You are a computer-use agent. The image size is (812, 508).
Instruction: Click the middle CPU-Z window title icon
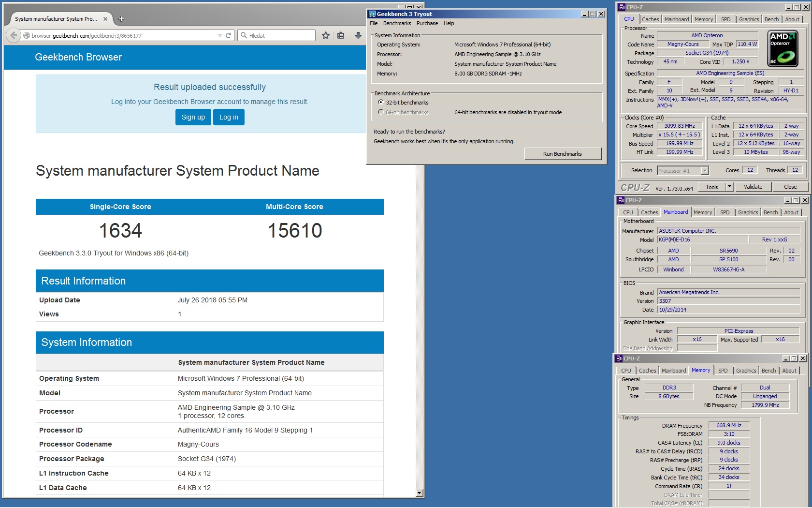point(621,200)
